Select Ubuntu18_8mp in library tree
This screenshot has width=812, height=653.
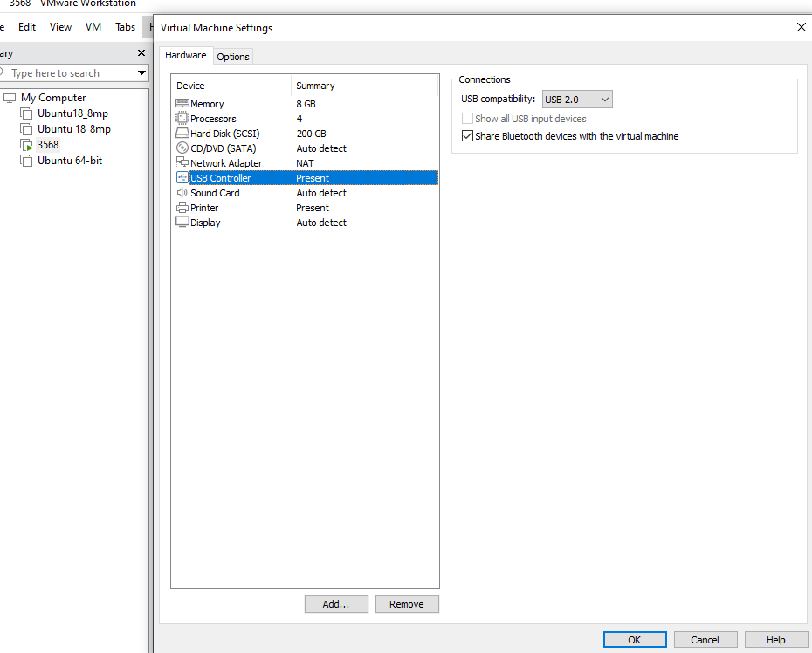click(73, 113)
